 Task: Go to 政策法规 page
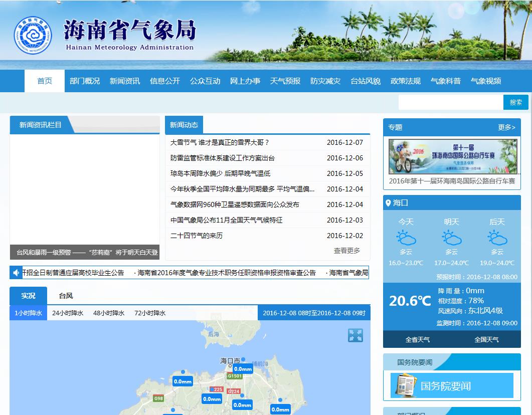pyautogui.click(x=406, y=81)
